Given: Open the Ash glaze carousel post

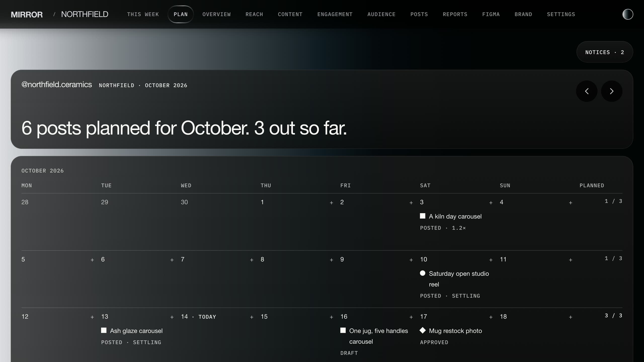Looking at the screenshot, I should pos(132,336).
